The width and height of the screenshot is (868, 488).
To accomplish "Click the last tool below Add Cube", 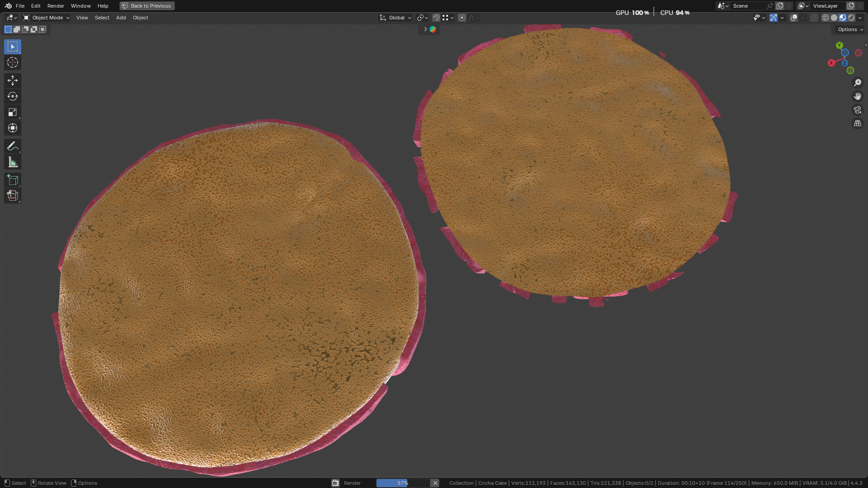I will 13,196.
